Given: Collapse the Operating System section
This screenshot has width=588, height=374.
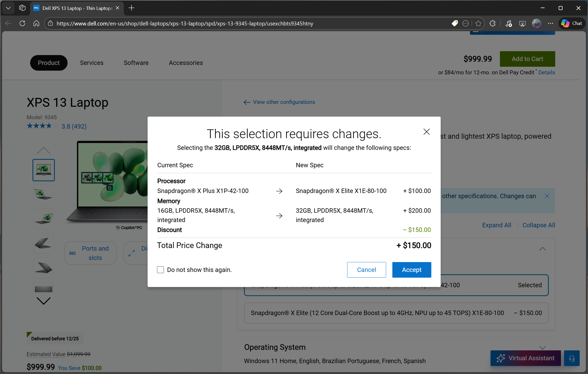Looking at the screenshot, I should (x=542, y=348).
